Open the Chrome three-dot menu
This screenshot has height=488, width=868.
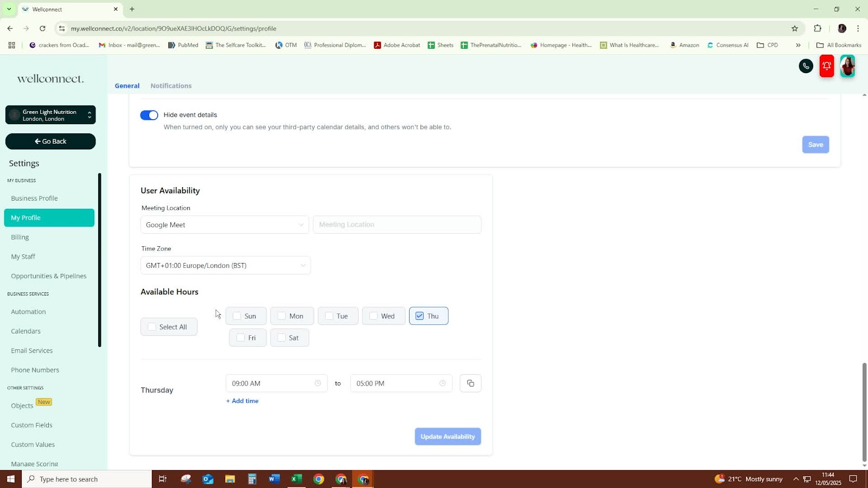coord(858,28)
